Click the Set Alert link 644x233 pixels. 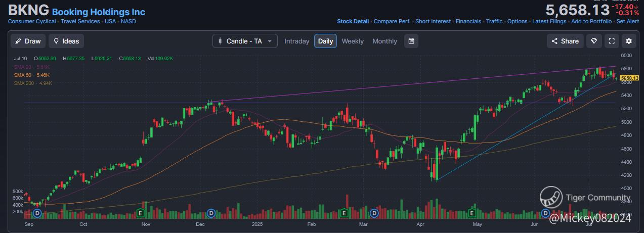pos(628,21)
